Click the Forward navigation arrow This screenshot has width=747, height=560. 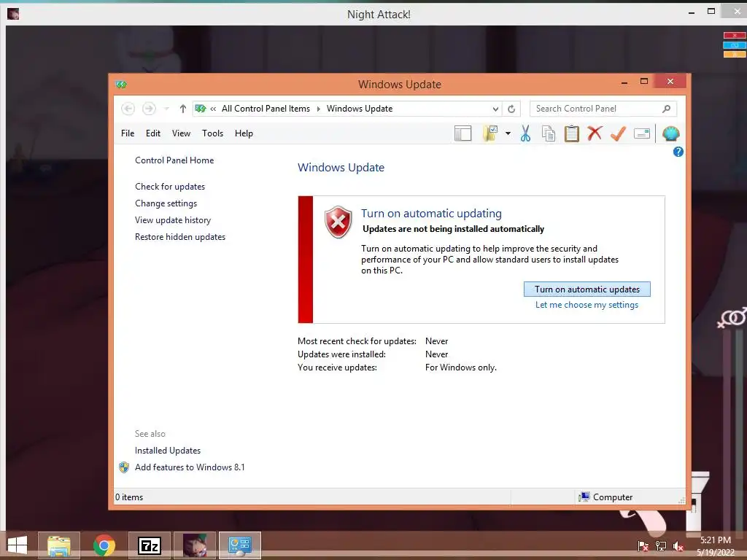(149, 109)
